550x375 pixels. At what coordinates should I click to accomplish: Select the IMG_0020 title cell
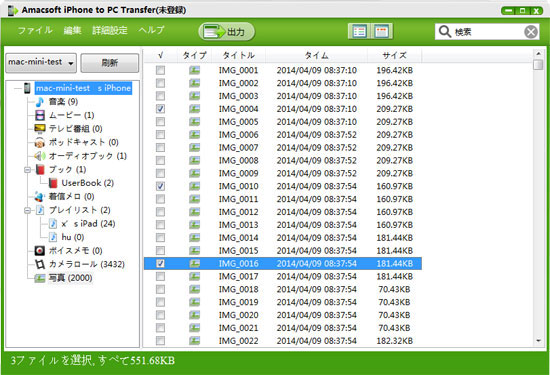(239, 315)
